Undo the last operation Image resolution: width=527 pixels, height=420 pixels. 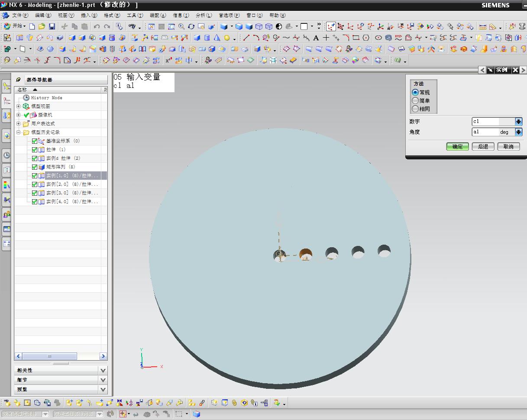[x=97, y=26]
